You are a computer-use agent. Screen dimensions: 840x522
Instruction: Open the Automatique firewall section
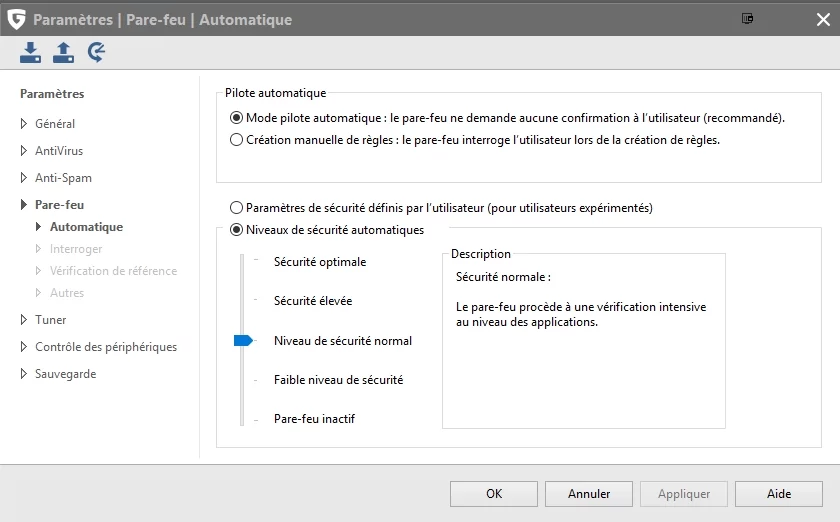[x=86, y=227]
